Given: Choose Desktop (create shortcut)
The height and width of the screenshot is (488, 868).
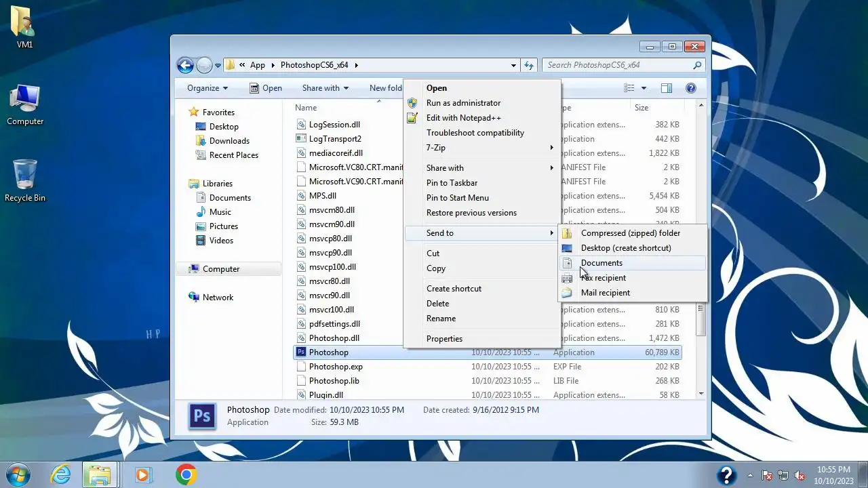Looking at the screenshot, I should click(x=626, y=248).
